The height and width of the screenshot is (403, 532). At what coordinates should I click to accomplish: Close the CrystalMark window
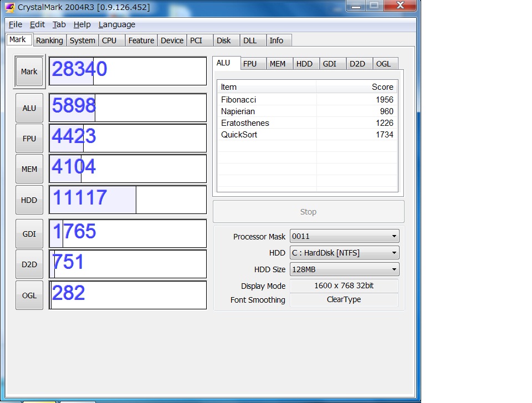400,5
